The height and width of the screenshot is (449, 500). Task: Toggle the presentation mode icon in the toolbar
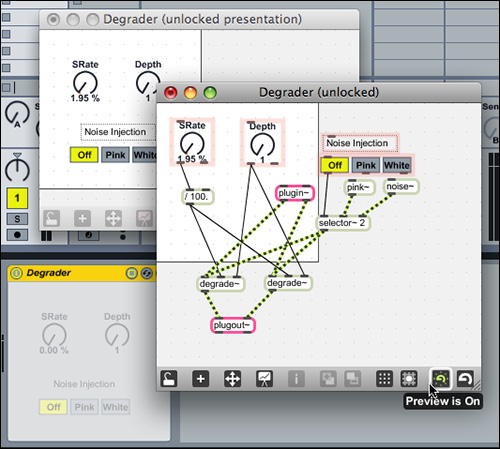(x=264, y=379)
